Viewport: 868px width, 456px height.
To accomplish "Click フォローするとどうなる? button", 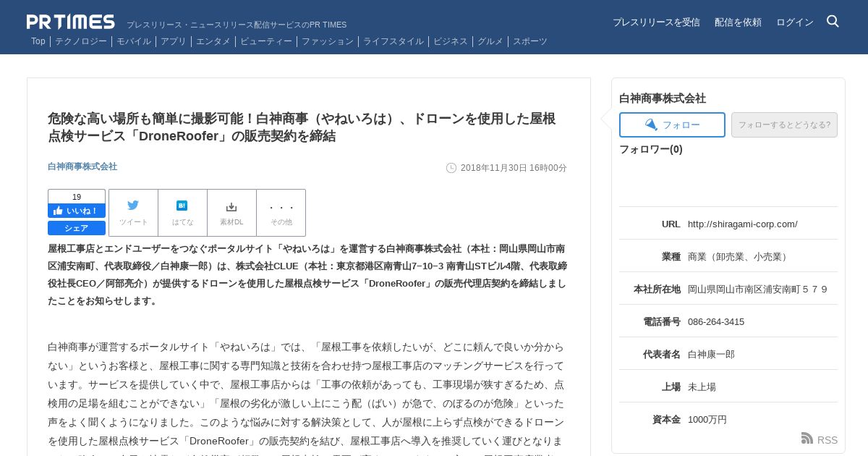I will [784, 124].
